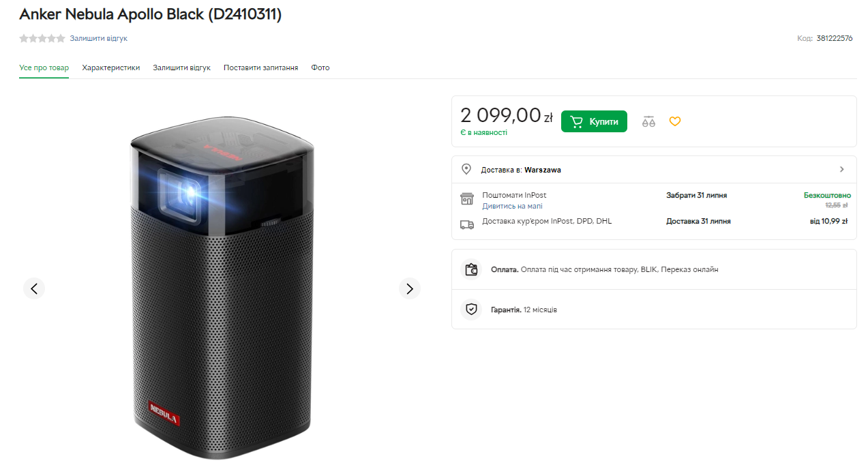This screenshot has width=868, height=465.
Task: Click the payment wallet icon
Action: coord(470,269)
